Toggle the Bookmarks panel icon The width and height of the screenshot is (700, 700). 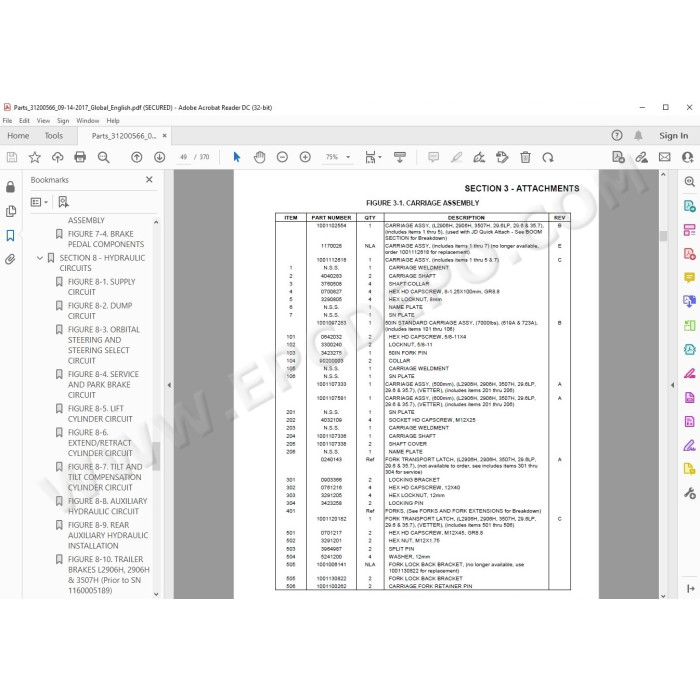10,235
